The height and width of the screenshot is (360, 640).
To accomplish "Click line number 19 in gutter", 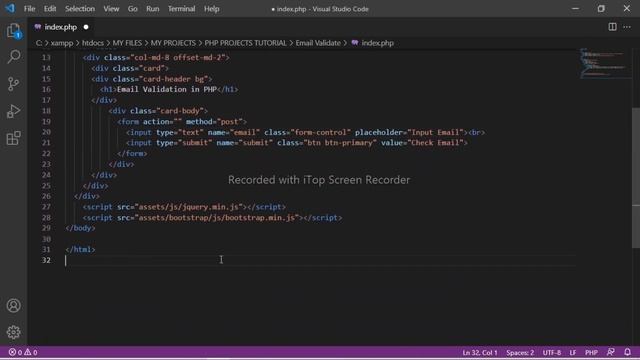I will tap(46, 122).
